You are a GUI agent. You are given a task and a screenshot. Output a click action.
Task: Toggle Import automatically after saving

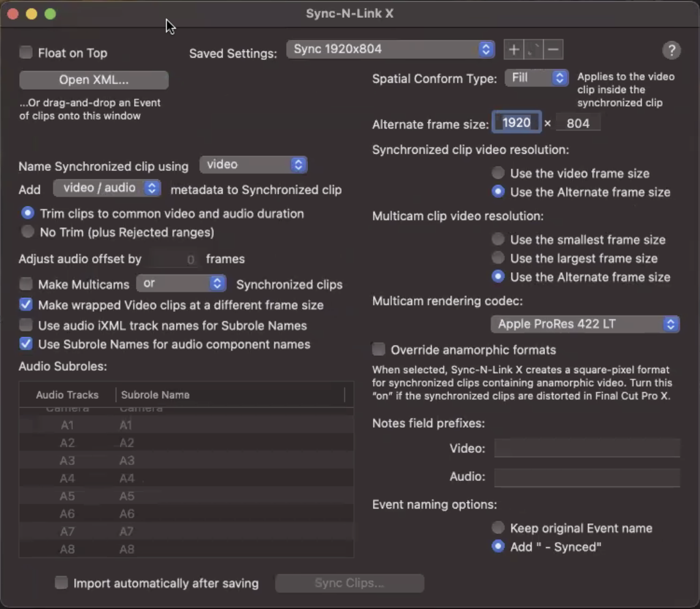[61, 583]
